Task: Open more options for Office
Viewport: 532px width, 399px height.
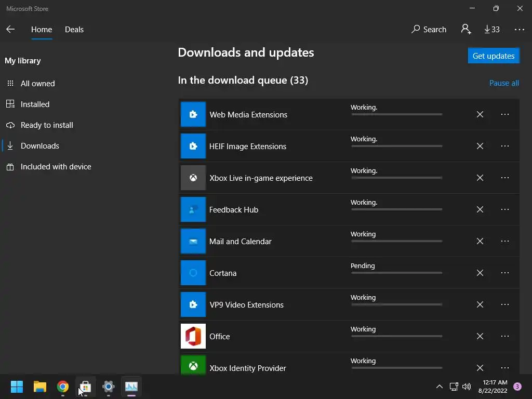Action: coord(505,336)
